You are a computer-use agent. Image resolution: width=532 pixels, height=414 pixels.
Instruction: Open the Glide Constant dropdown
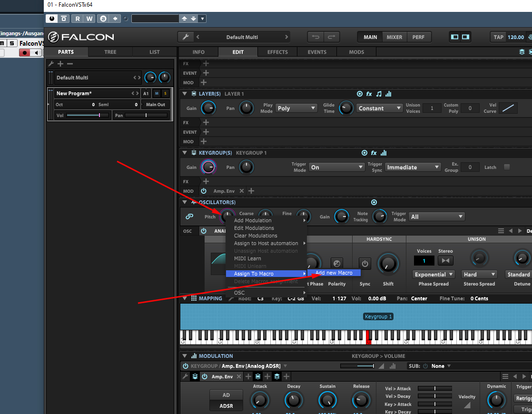(379, 108)
